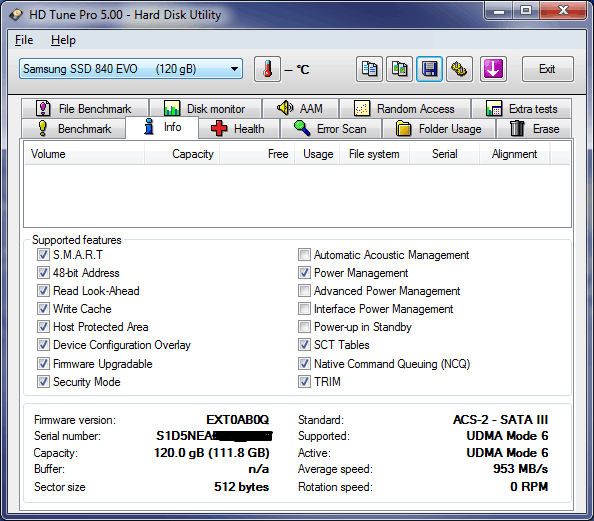Image resolution: width=594 pixels, height=521 pixels.
Task: Toggle Interface Power Management checkbox
Action: click(304, 309)
